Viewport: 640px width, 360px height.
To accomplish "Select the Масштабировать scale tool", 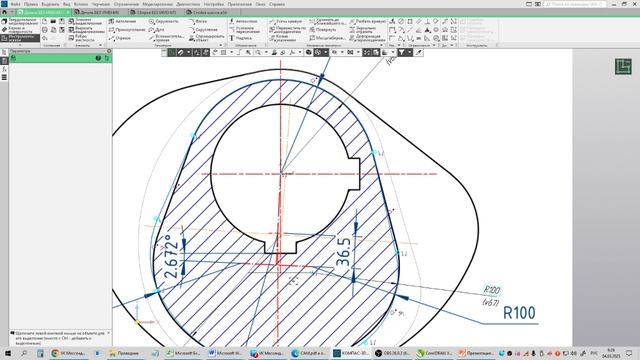I will click(x=328, y=38).
